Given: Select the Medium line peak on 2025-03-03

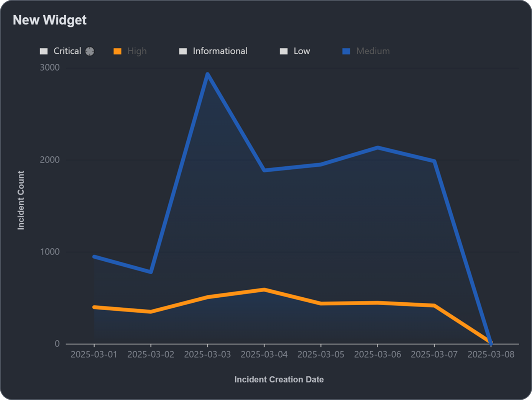Looking at the screenshot, I should click(207, 74).
